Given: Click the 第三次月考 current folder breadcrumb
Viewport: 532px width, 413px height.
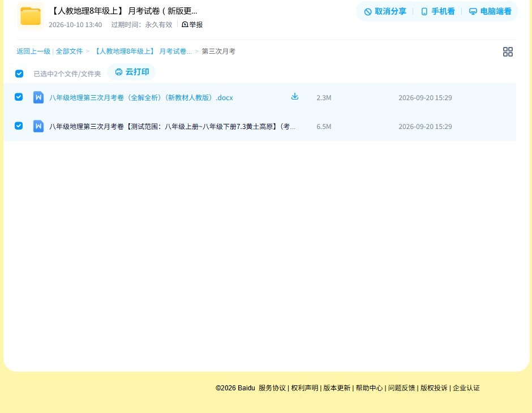Looking at the screenshot, I should pyautogui.click(x=218, y=51).
